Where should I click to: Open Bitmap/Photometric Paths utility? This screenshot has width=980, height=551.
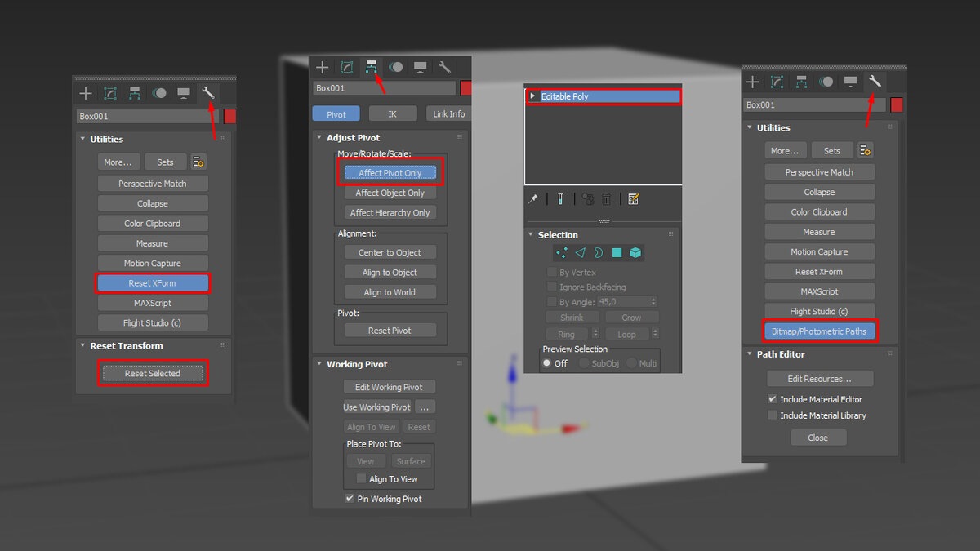[819, 330]
